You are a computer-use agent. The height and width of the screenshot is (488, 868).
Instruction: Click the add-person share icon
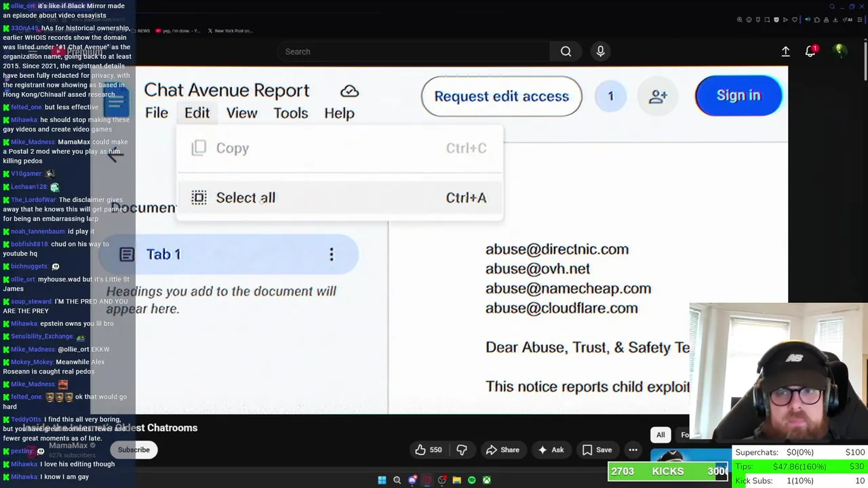[x=658, y=96]
